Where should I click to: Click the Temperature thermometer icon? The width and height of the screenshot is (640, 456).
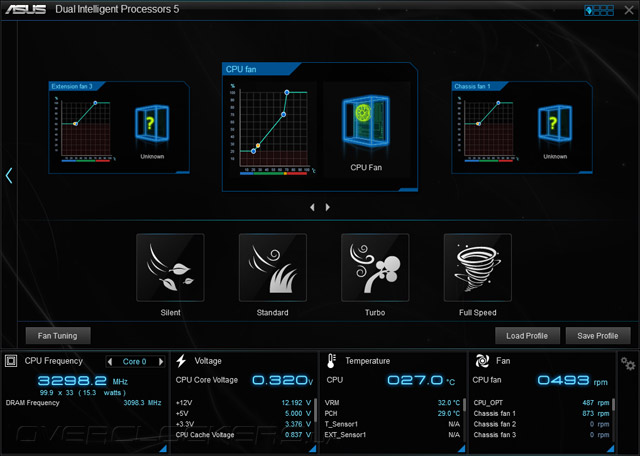(x=331, y=361)
